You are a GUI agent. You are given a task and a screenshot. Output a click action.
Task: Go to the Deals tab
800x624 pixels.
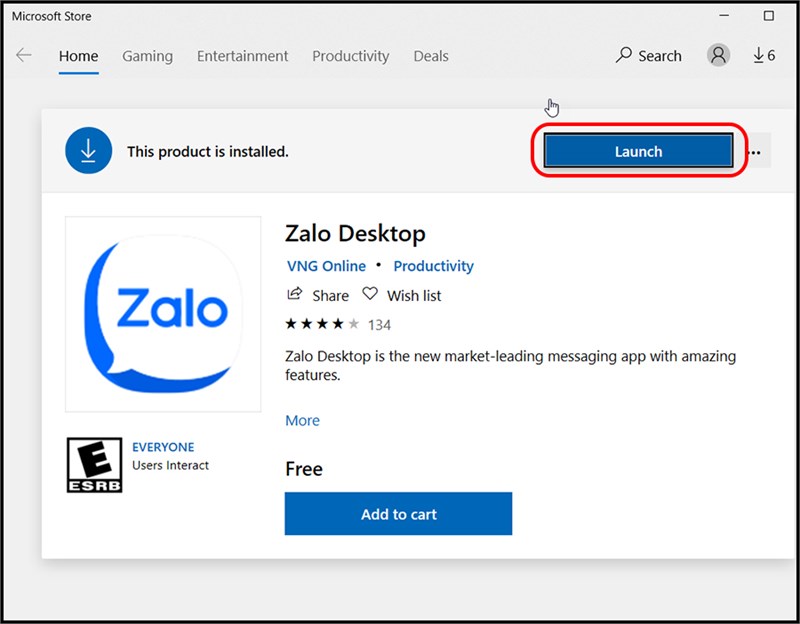tap(431, 56)
